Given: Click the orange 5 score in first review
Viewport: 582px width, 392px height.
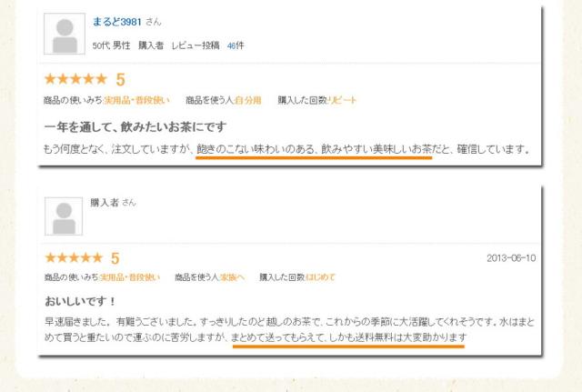Looking at the screenshot, I should (x=120, y=80).
